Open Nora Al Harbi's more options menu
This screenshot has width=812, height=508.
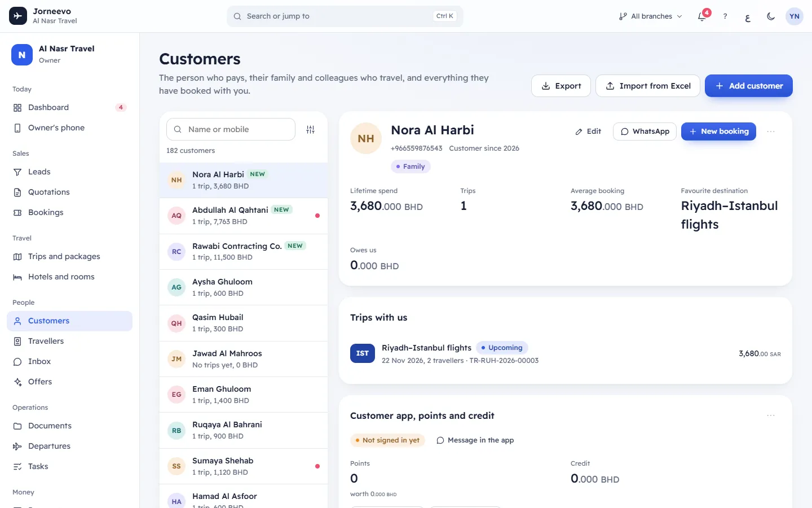pyautogui.click(x=771, y=132)
